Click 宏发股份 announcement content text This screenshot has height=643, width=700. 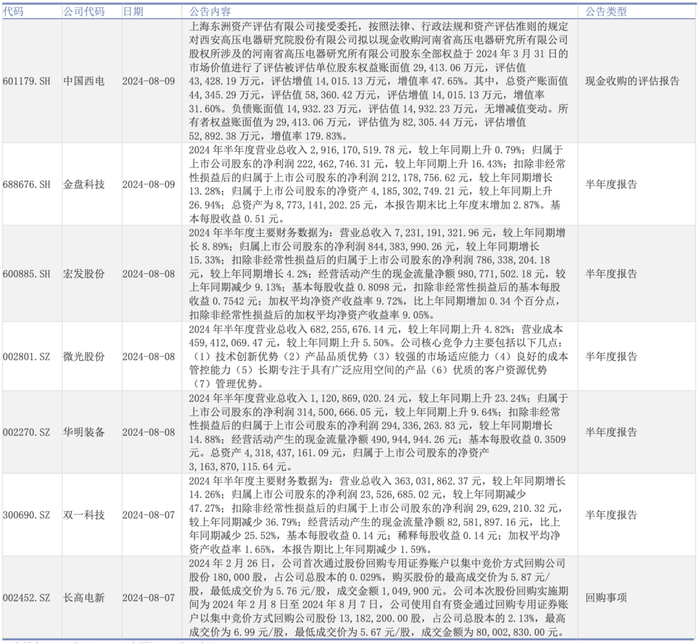[x=378, y=274]
